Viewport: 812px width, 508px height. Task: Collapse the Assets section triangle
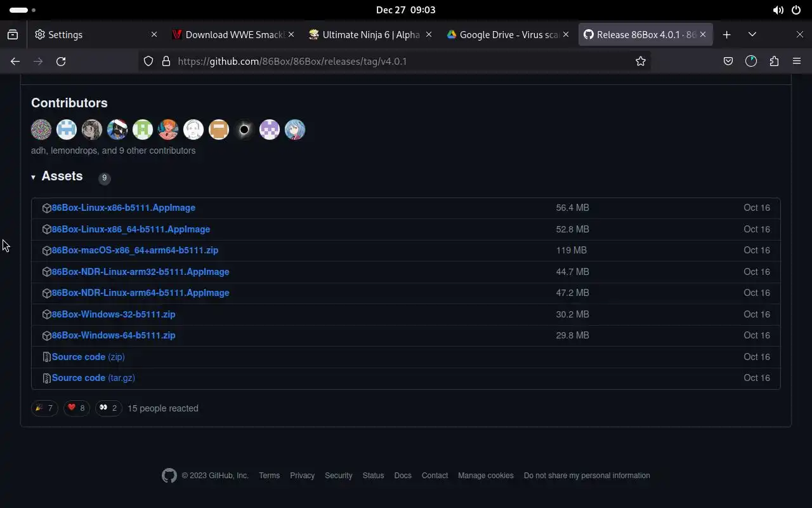coord(33,177)
